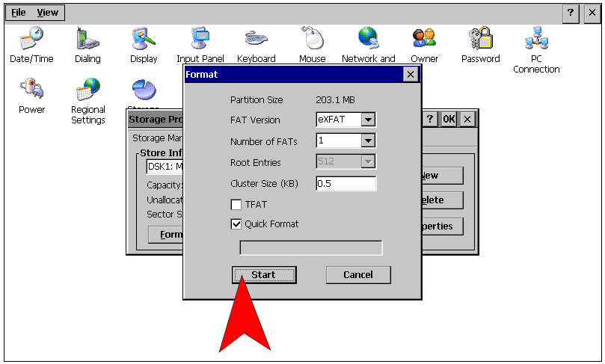
Task: Expand the FAT Version dropdown
Action: point(367,120)
